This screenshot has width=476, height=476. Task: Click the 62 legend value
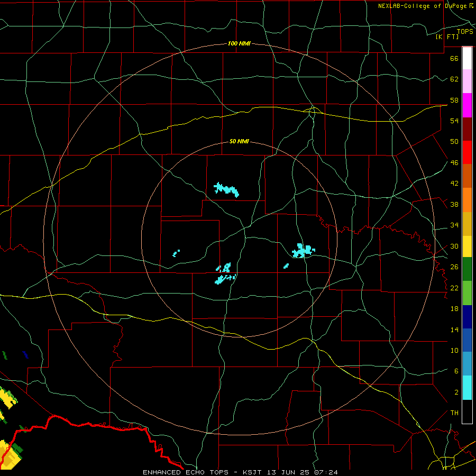[x=454, y=79]
